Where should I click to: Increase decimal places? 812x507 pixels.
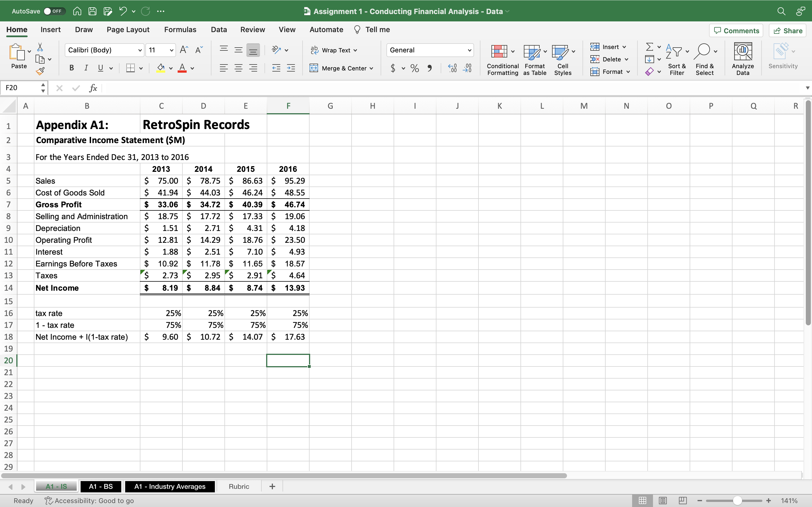pos(452,68)
